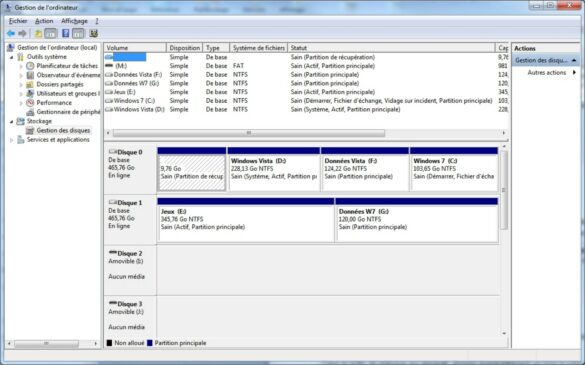Select Données Vista (F:) partition block
The width and height of the screenshot is (585, 365).
coord(365,169)
